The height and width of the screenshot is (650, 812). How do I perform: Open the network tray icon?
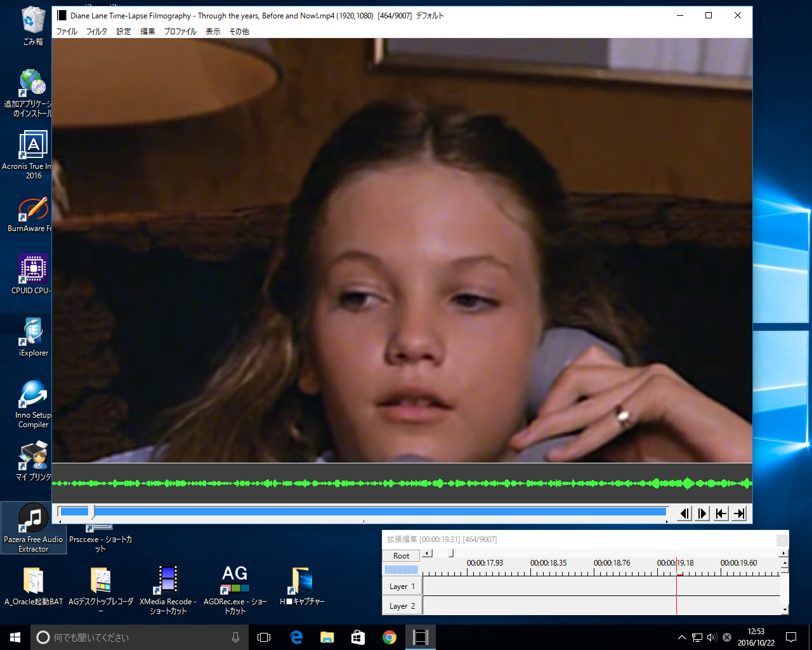[697, 637]
